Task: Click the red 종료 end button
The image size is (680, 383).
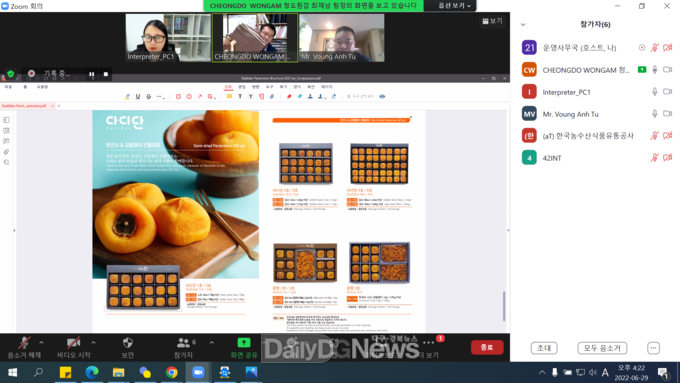Action: pyautogui.click(x=487, y=347)
